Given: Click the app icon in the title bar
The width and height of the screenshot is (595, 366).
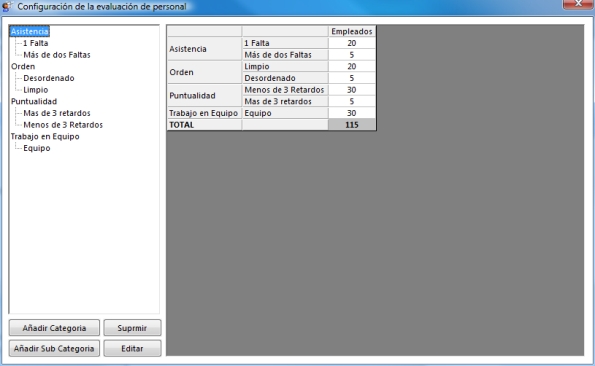Looking at the screenshot, I should [x=8, y=6].
